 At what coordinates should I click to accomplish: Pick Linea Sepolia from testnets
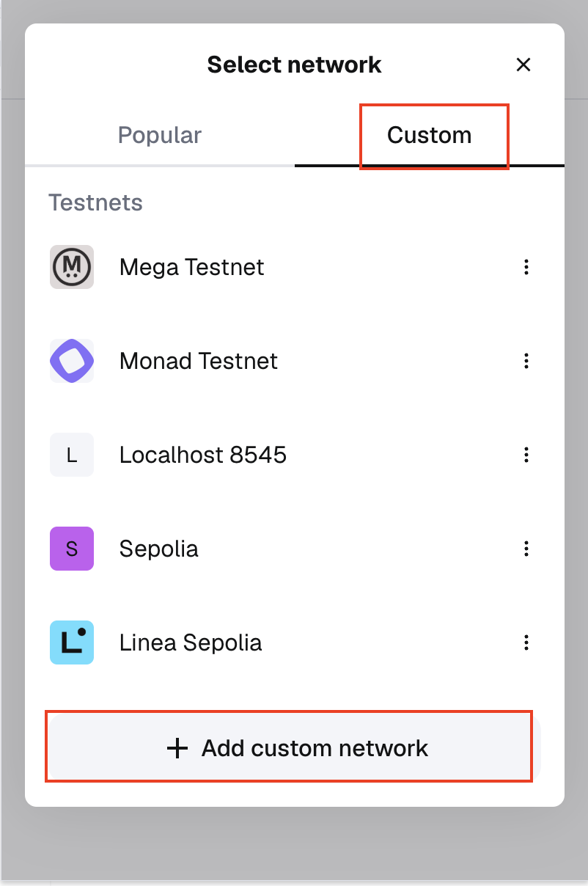coord(191,642)
